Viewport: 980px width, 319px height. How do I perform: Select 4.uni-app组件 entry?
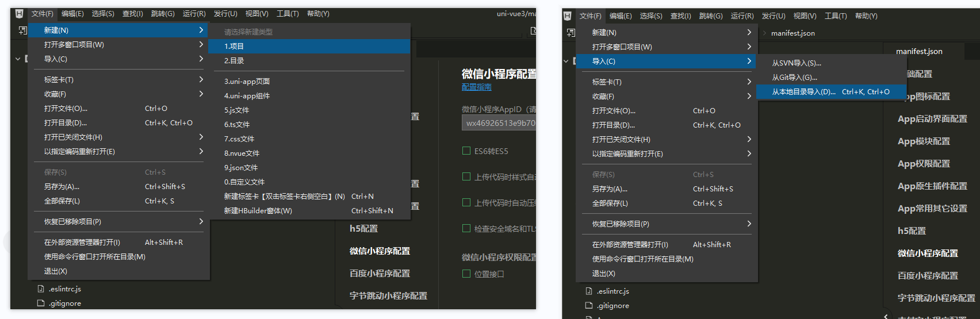point(309,96)
